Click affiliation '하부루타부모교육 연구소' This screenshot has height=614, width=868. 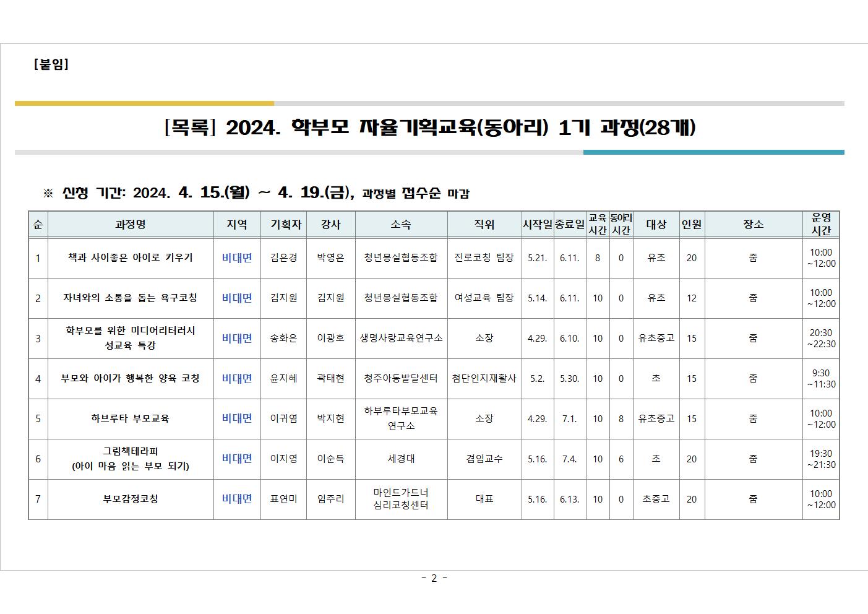401,418
